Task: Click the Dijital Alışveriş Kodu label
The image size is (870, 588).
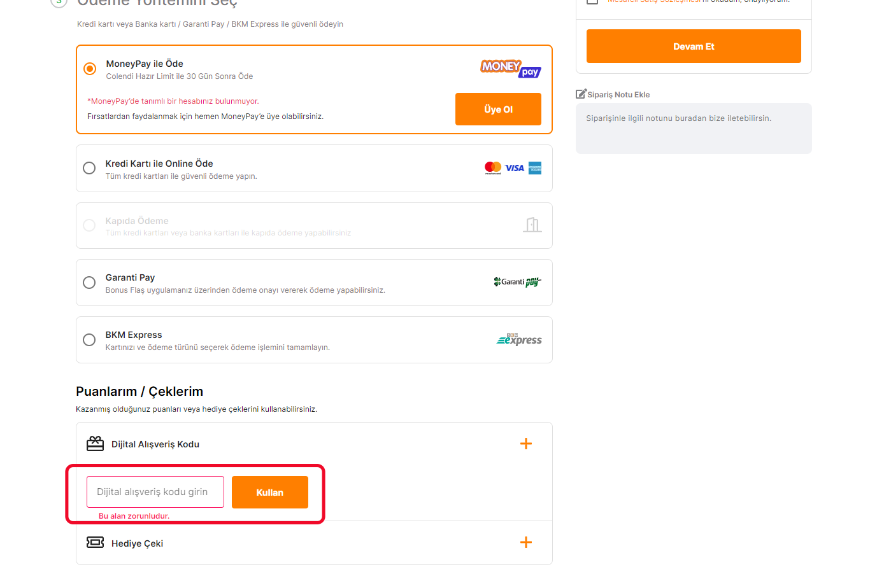Action: (x=155, y=444)
